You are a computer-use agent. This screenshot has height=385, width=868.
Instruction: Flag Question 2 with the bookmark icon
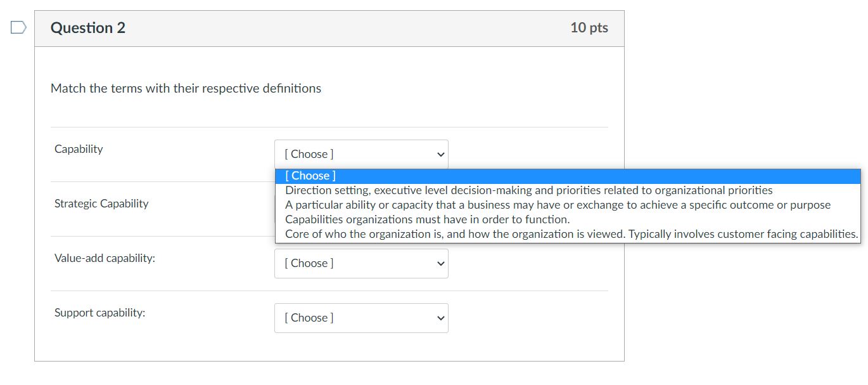tap(18, 27)
